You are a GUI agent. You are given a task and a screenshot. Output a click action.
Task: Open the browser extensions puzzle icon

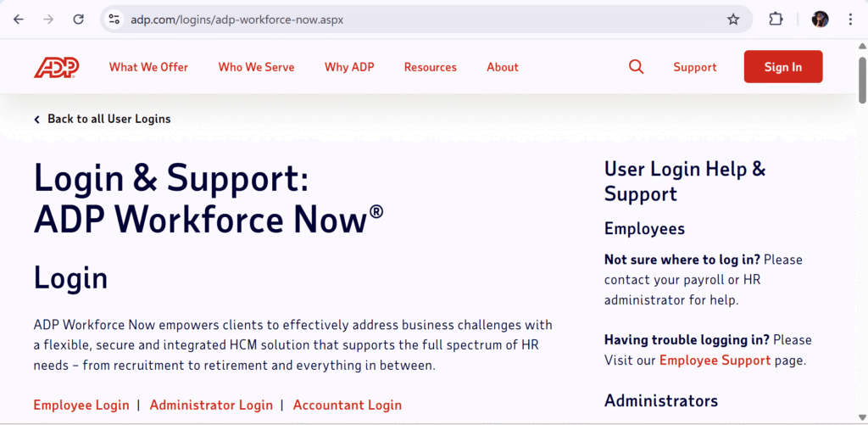point(776,20)
